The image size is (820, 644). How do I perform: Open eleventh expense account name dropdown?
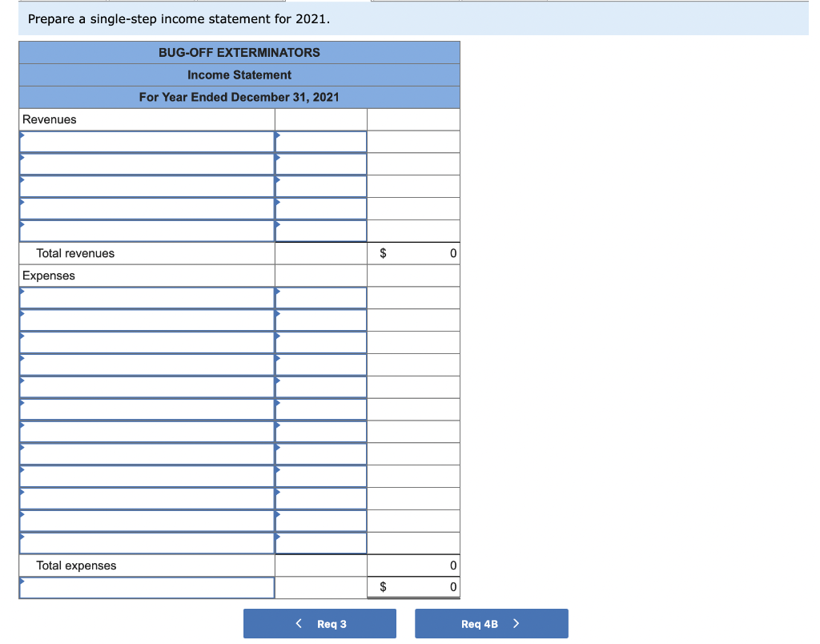(x=147, y=521)
